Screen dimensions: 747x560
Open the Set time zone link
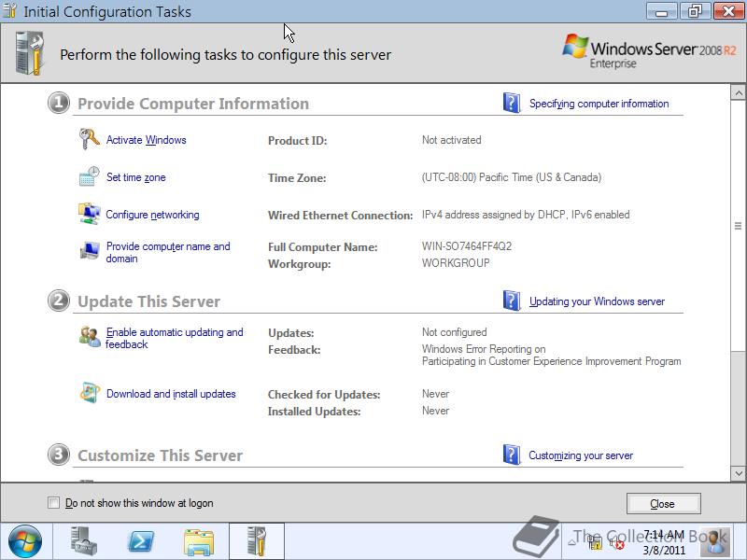(x=135, y=177)
